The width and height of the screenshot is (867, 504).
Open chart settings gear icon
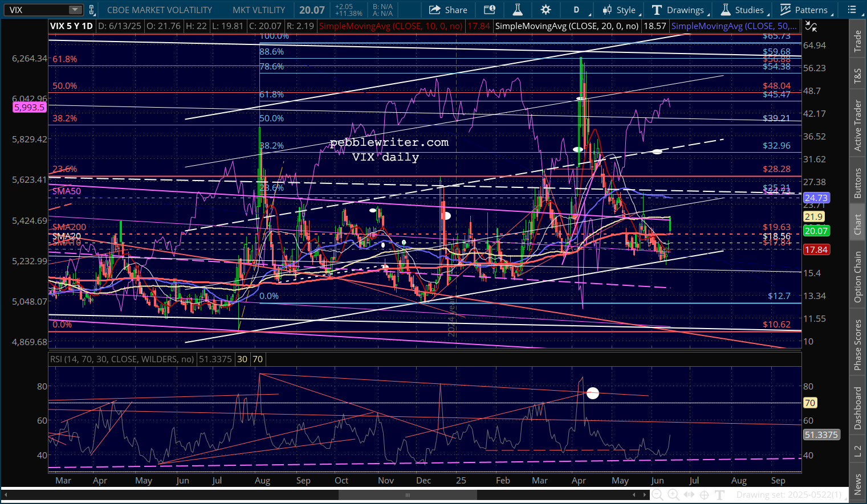pyautogui.click(x=546, y=10)
